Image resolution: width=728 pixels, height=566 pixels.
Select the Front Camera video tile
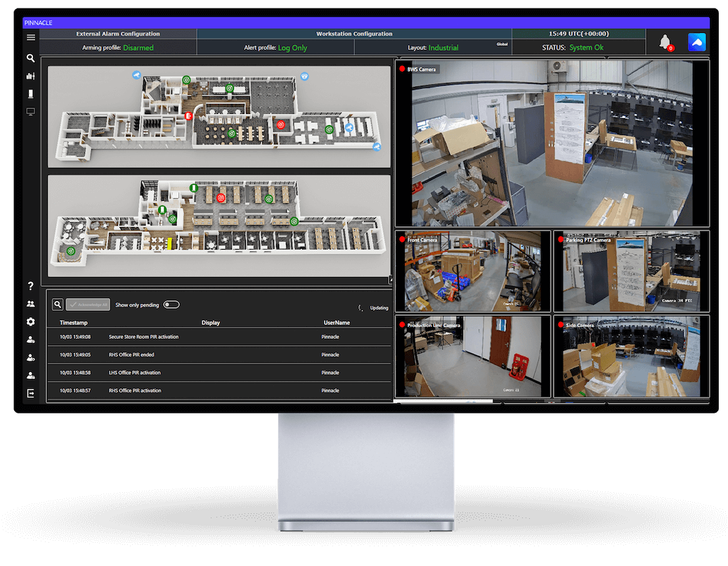tap(472, 271)
